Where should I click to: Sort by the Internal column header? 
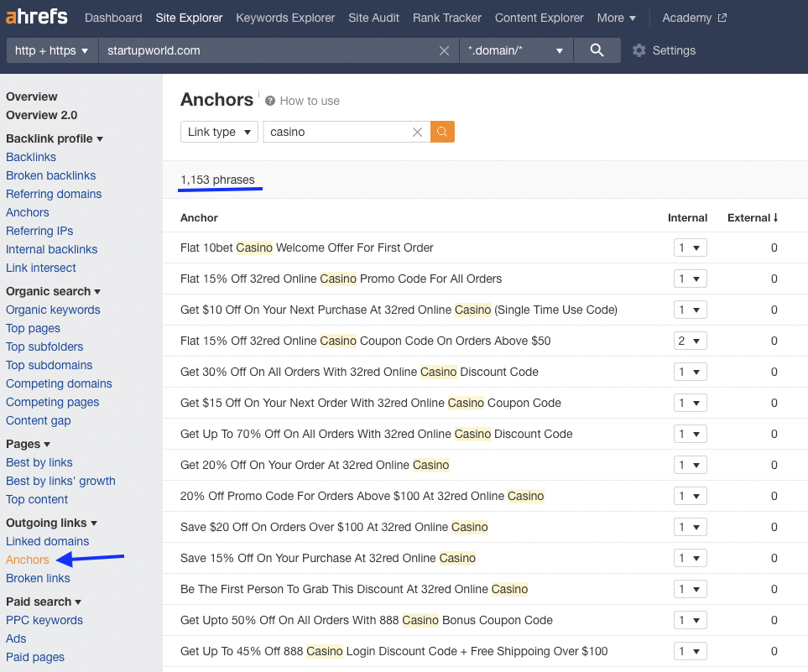687,217
